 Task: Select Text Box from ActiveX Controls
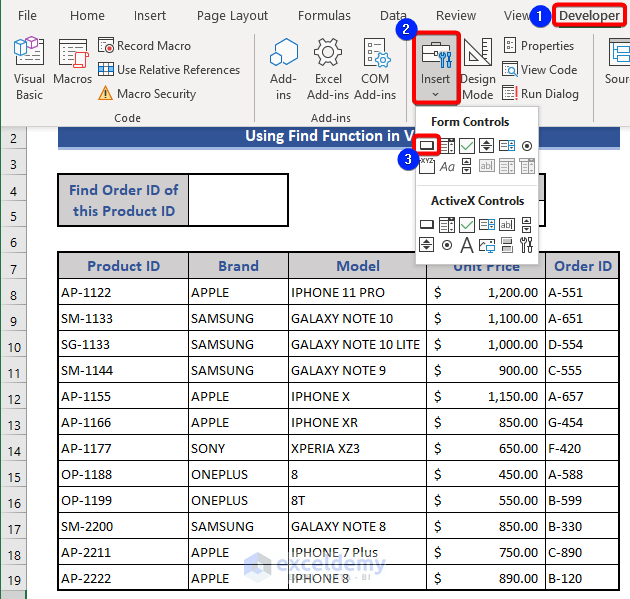point(507,225)
